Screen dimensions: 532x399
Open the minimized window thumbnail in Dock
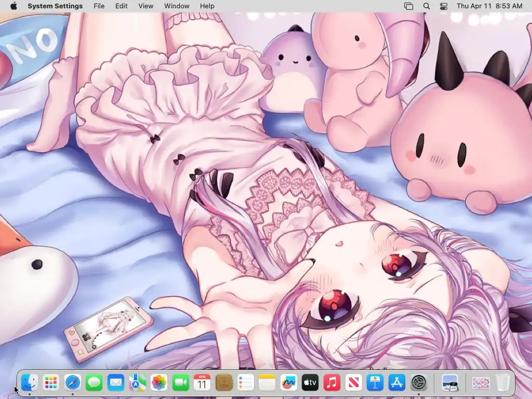point(481,383)
